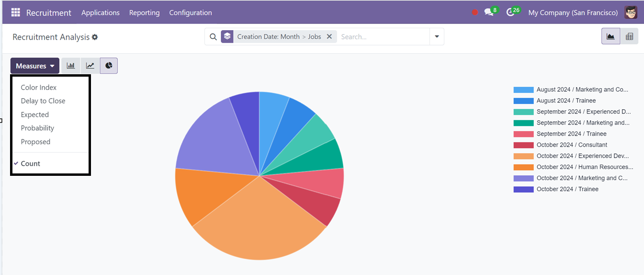This screenshot has height=275, width=644.
Task: Select the Expected measure
Action: pos(35,115)
